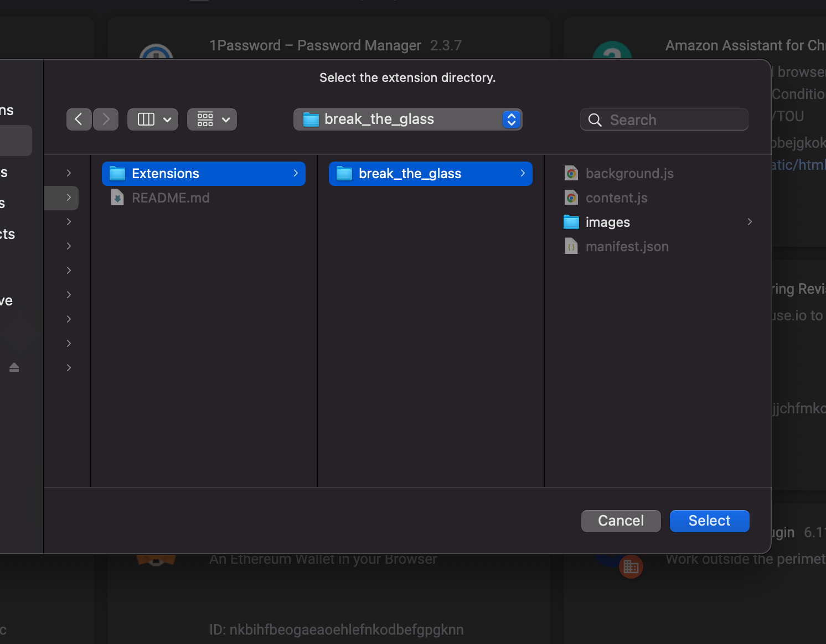Cancel the extension directory dialog
The width and height of the screenshot is (826, 644).
point(621,521)
